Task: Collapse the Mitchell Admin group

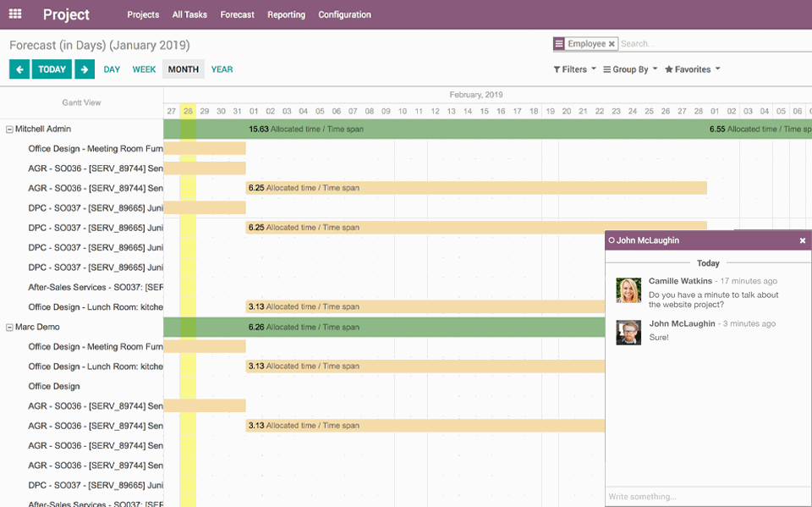Action: coord(9,130)
